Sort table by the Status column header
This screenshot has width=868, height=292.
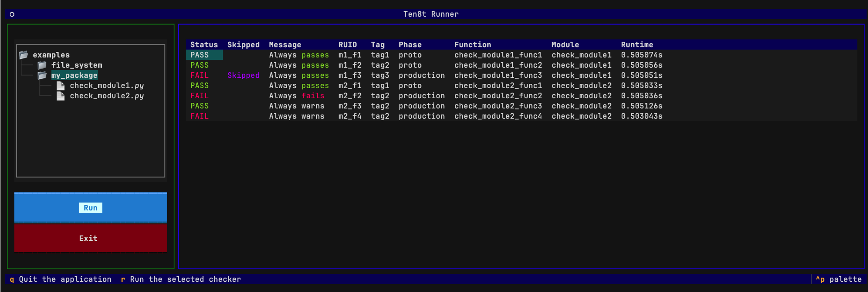coord(204,45)
